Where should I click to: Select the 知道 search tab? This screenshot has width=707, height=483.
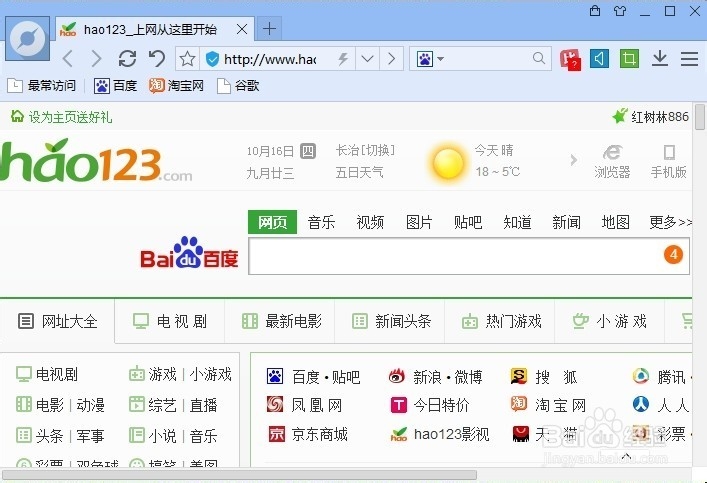pyautogui.click(x=517, y=222)
